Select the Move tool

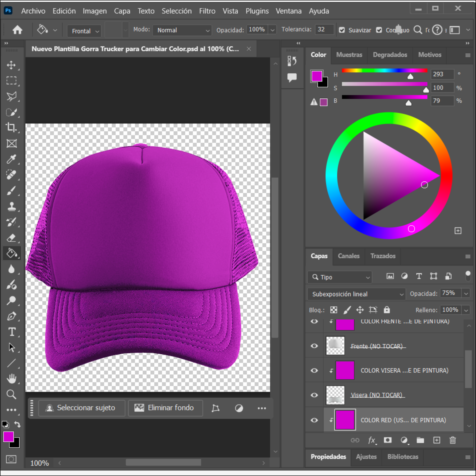click(x=11, y=65)
